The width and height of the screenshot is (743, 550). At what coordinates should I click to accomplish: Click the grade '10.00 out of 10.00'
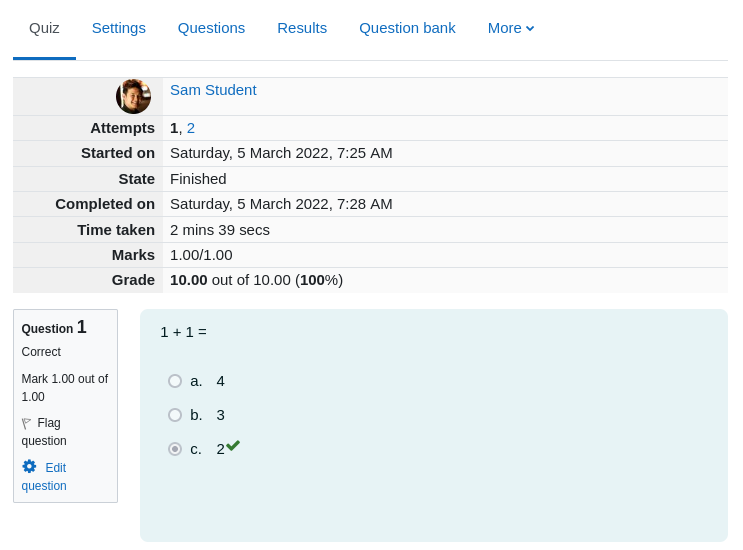click(x=230, y=280)
